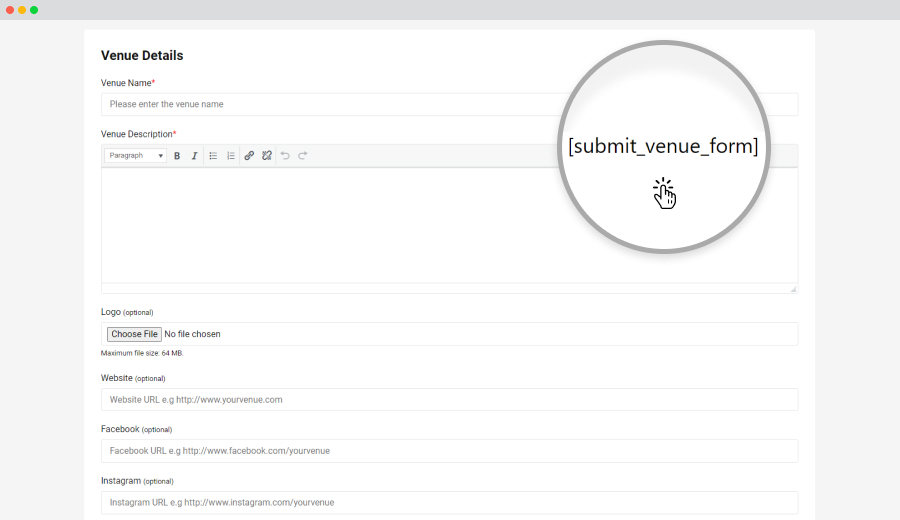Screen dimensions: 900x520
Task: Click the editor resize handle corner
Action: (793, 289)
